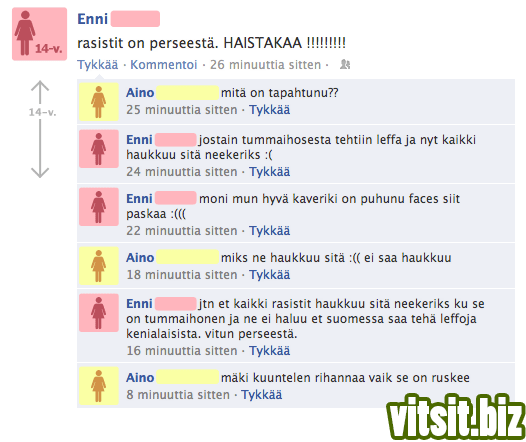Viewport: 526px width, 442px height.
Task: Click the friends audience icon beside timestamp
Action: click(x=345, y=64)
